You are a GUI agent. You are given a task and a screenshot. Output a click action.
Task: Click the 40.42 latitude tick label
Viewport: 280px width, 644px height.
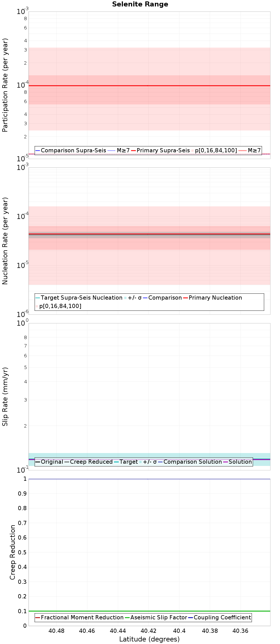148,631
